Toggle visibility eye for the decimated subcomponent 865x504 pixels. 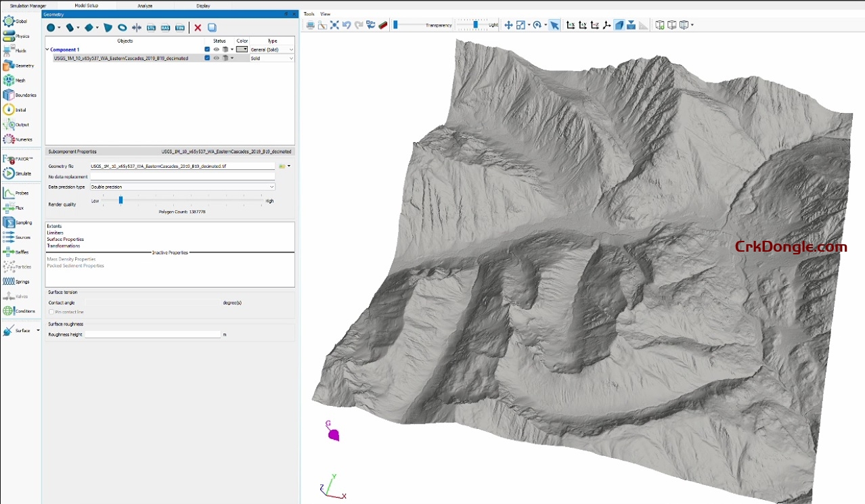point(216,58)
